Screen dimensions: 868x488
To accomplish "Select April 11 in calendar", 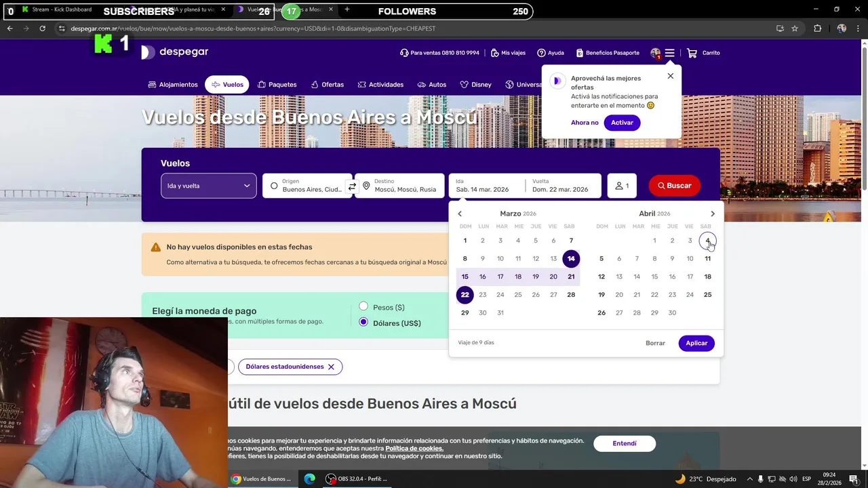I will pos(707,258).
